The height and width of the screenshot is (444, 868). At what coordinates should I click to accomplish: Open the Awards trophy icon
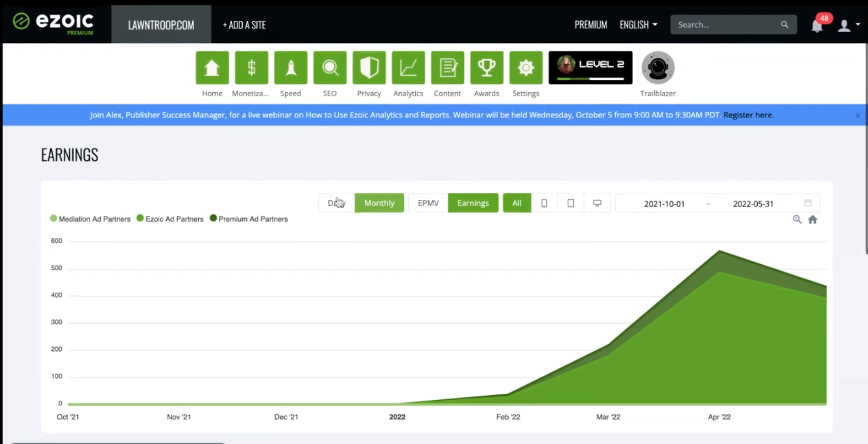click(487, 67)
